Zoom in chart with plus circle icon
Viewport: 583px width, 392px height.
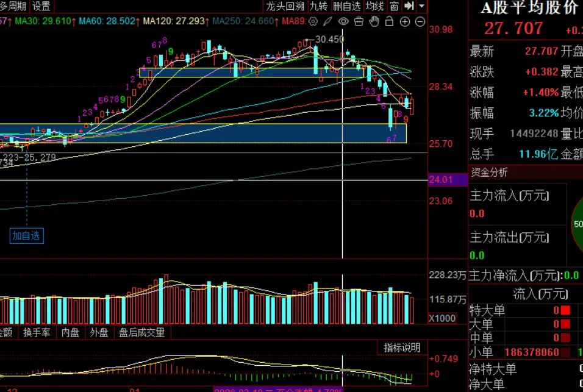point(404,21)
